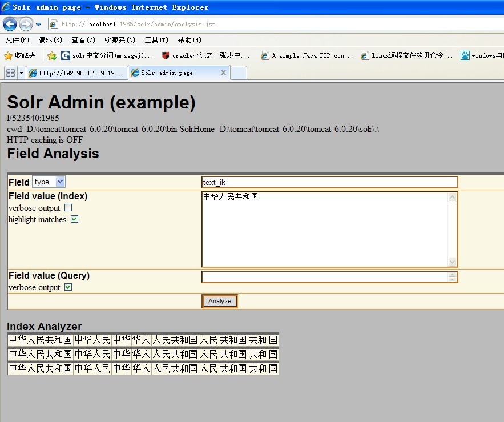504x422 pixels.
Task: Click the Quick Tabs grid icon
Action: click(11, 73)
